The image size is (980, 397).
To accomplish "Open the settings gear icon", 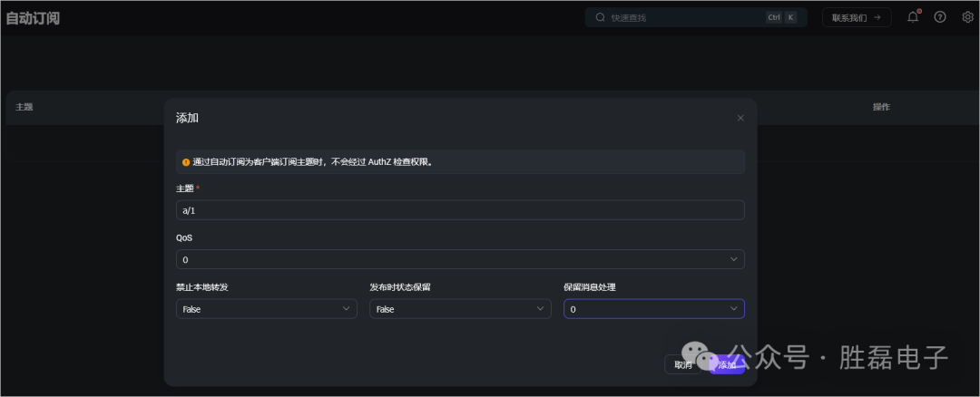I will pos(967,17).
